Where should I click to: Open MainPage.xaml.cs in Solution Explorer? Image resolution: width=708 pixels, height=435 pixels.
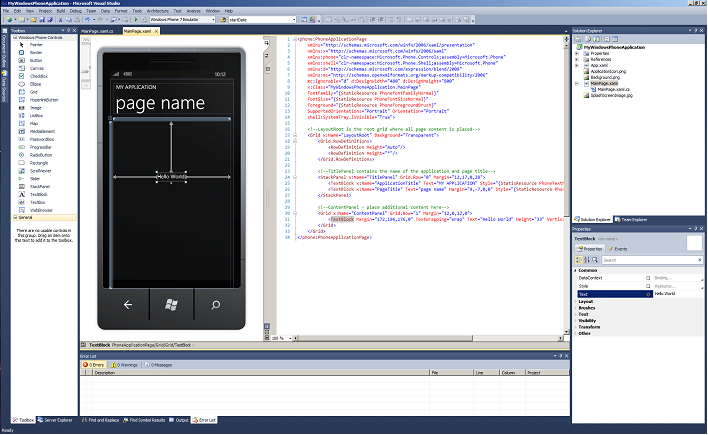(x=613, y=89)
